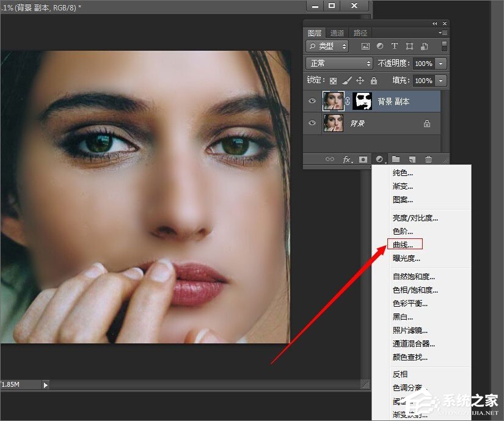
Task: Toggle visibility of the 背景 layer
Action: 313,123
